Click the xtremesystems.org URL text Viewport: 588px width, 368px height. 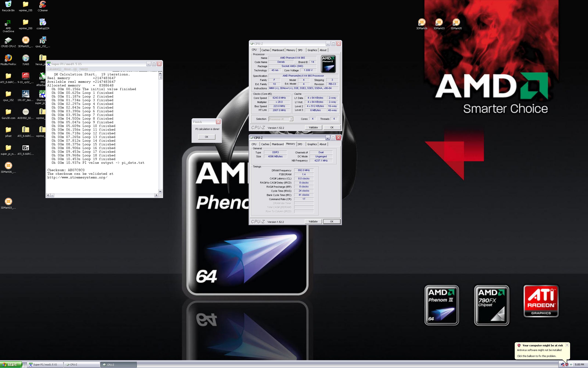[x=77, y=177]
